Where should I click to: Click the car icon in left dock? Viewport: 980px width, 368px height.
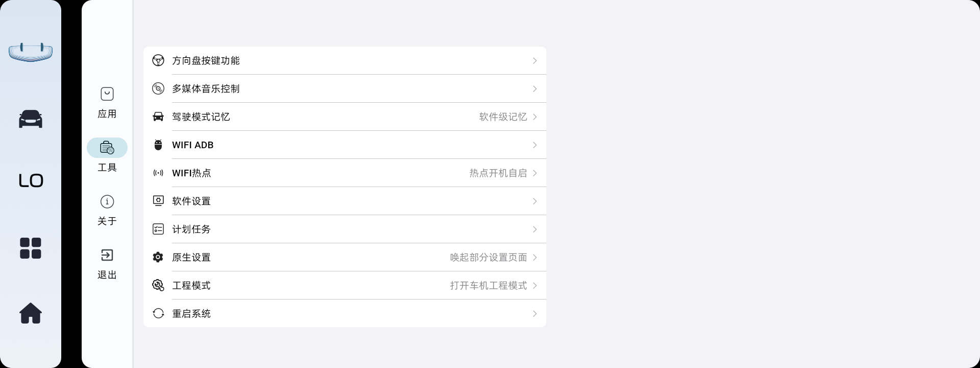click(31, 119)
